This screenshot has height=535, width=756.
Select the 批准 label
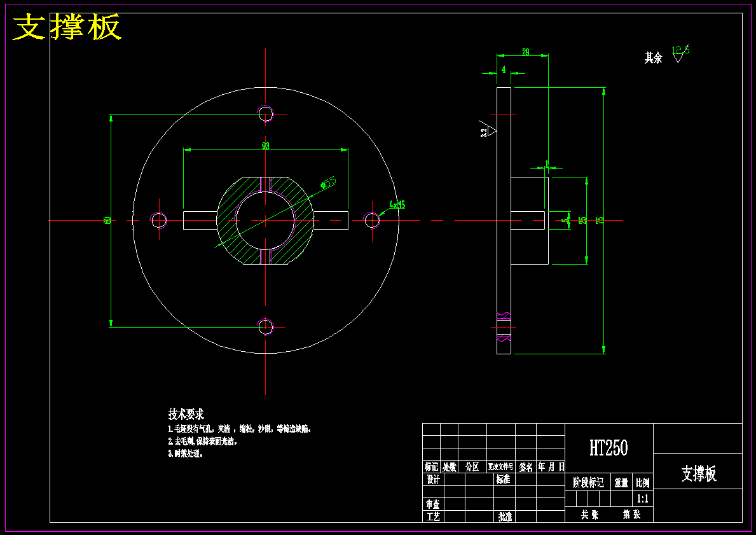pyautogui.click(x=505, y=517)
